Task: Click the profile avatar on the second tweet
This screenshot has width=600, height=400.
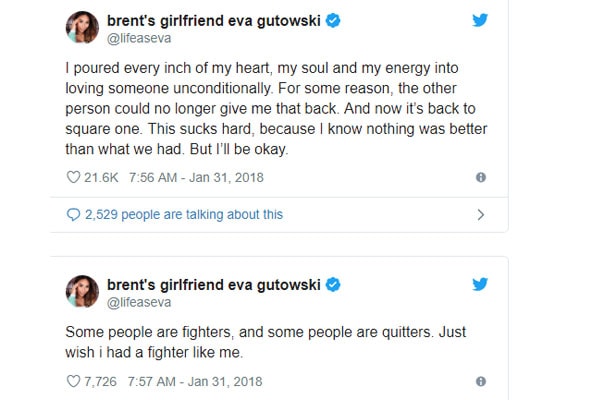Action: point(82,292)
